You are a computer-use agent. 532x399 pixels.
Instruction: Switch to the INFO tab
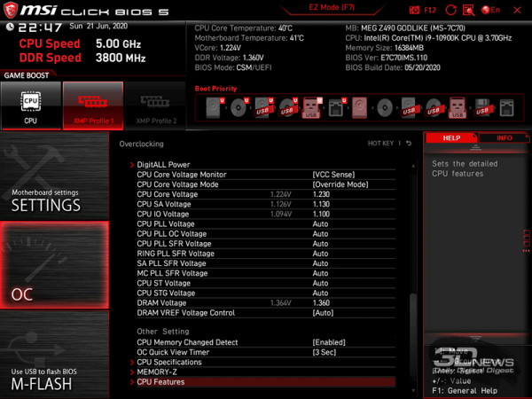click(504, 138)
